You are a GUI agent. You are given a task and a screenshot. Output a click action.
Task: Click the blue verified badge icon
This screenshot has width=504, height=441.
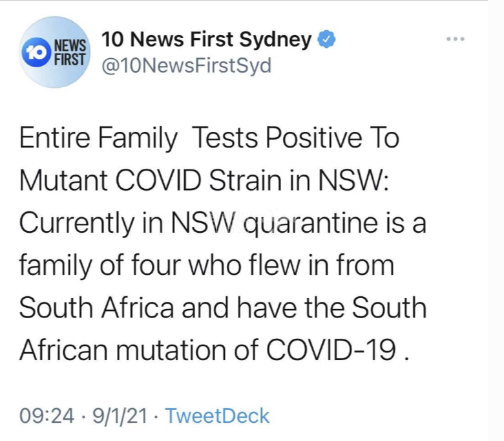coord(326,39)
